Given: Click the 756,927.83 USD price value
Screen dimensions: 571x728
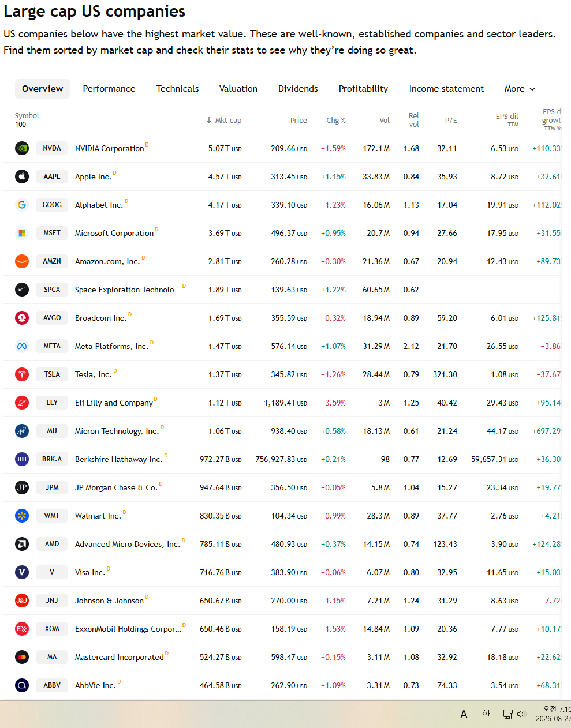Looking at the screenshot, I should [x=281, y=460].
